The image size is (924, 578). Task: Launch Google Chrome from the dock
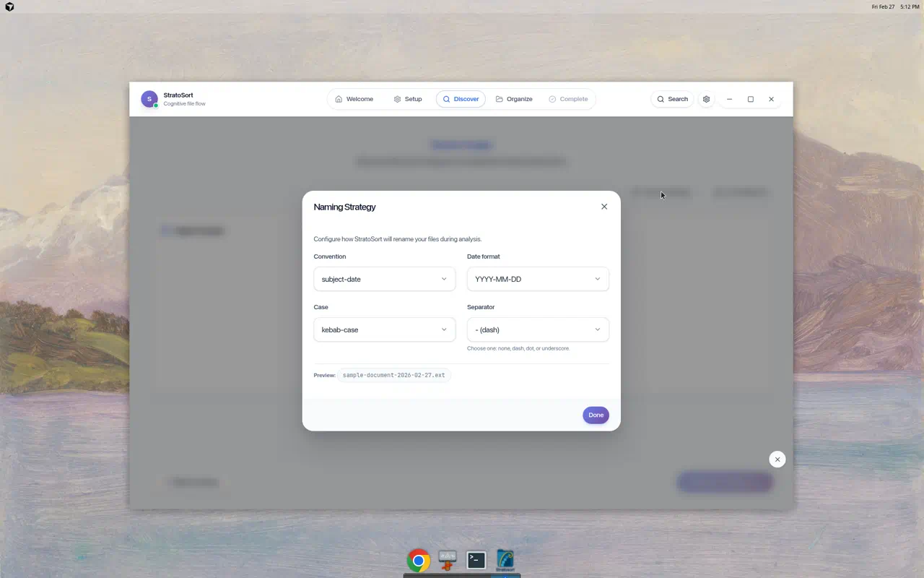point(418,561)
